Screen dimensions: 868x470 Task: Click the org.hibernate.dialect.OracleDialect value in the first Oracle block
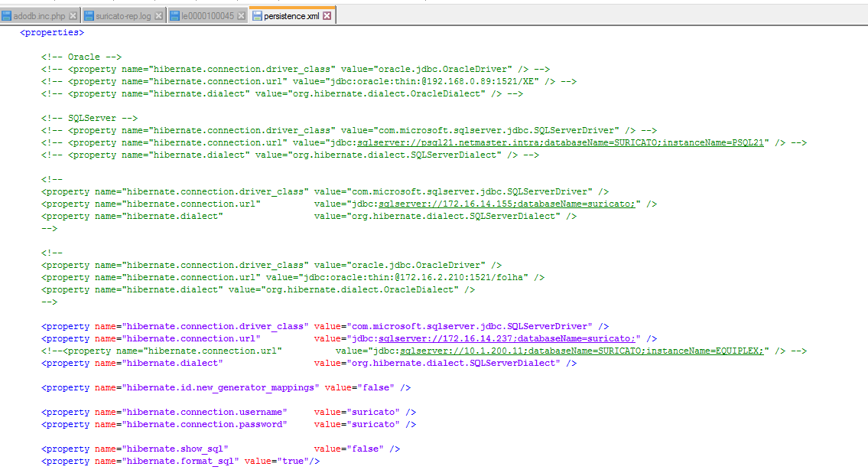386,93
